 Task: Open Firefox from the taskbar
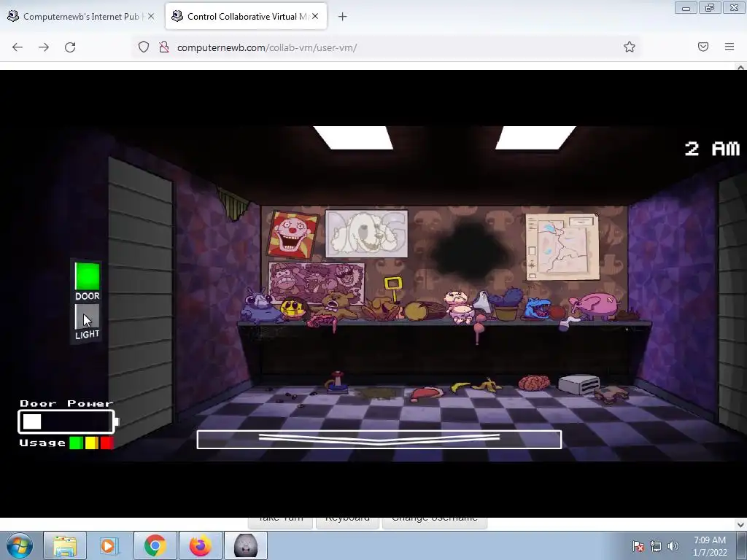pos(200,545)
